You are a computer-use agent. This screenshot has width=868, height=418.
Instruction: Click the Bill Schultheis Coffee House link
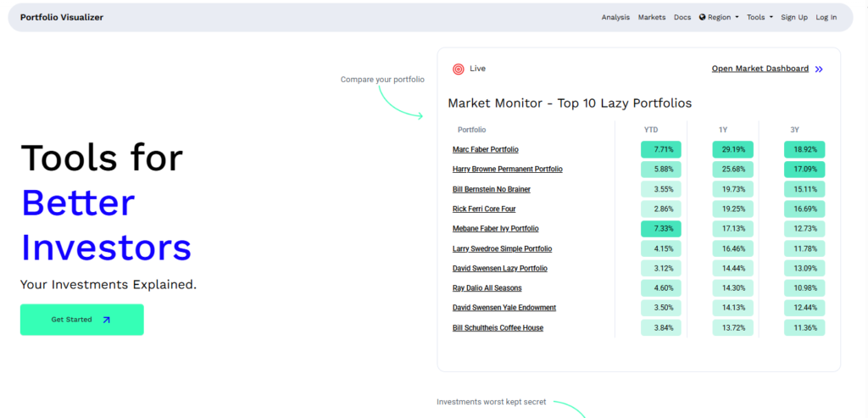pos(498,327)
